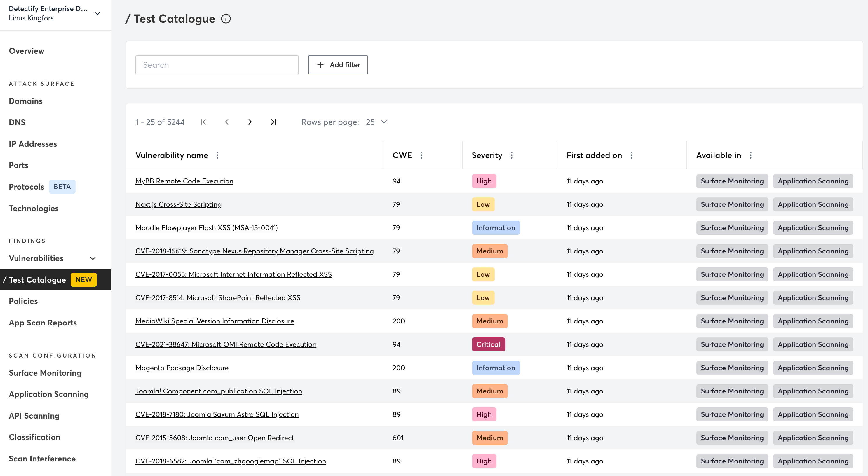
Task: Click the Add filter button
Action: (338, 65)
